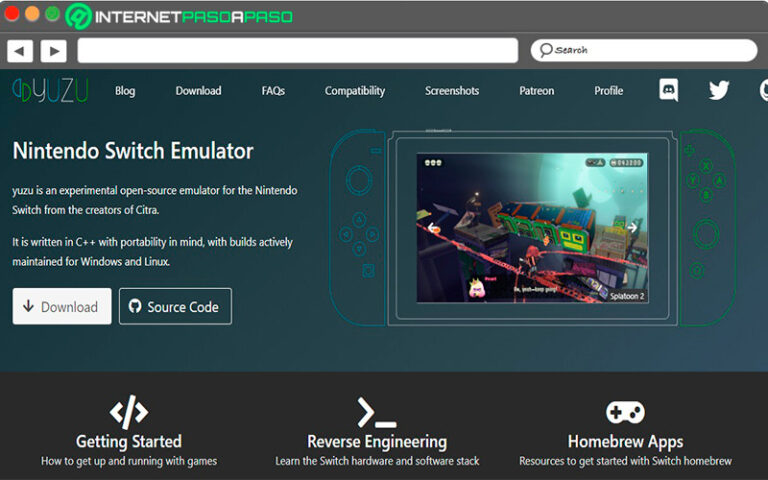Open the Blog menu item
This screenshot has width=768, height=480.
tap(125, 91)
